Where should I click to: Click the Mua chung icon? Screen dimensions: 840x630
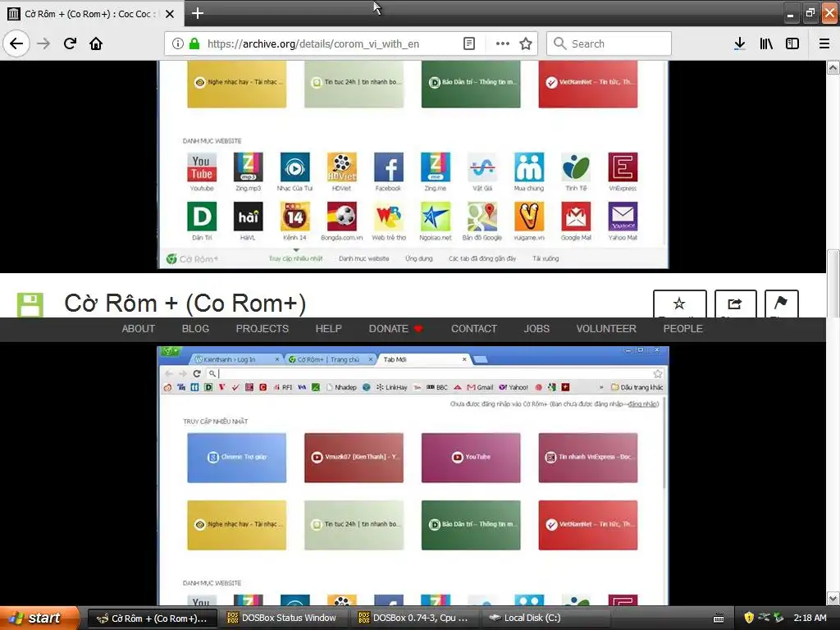coord(529,167)
